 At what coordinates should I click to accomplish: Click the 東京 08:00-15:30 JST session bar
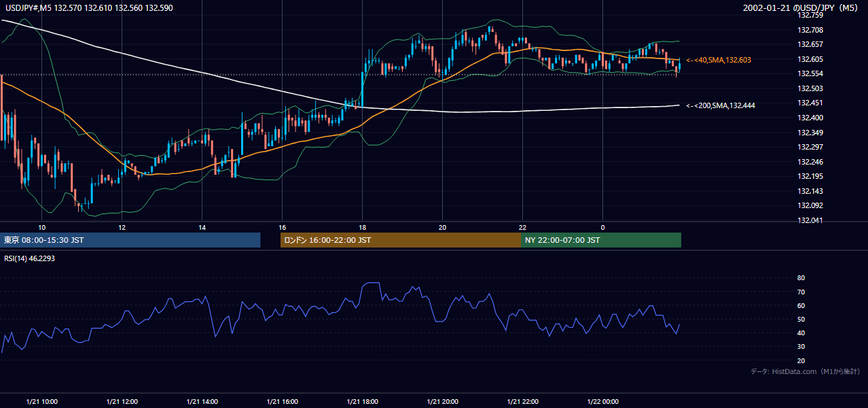[x=130, y=240]
